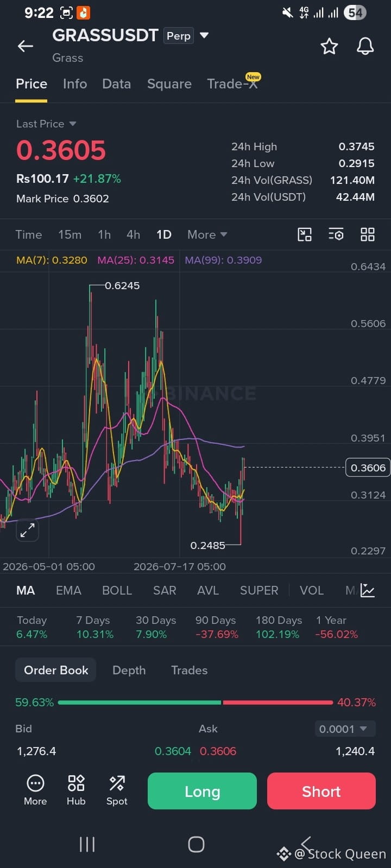Viewport: 391px width, 868px height.
Task: Switch to the Data tab
Action: (116, 84)
